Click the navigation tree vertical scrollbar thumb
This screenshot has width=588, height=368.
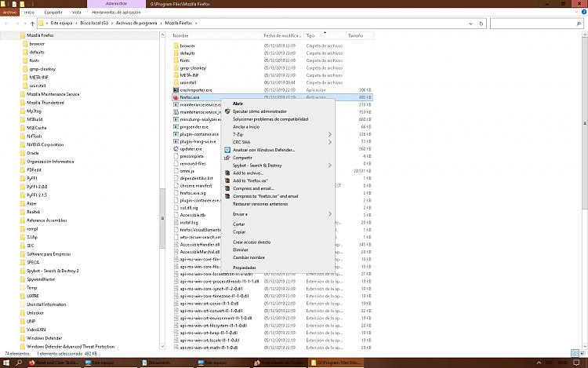tap(162, 218)
